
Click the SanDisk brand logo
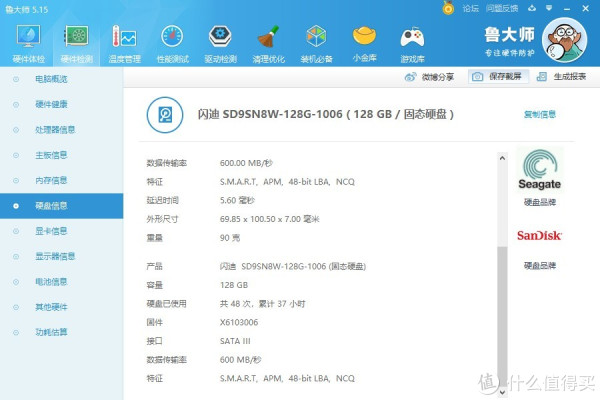[539, 235]
